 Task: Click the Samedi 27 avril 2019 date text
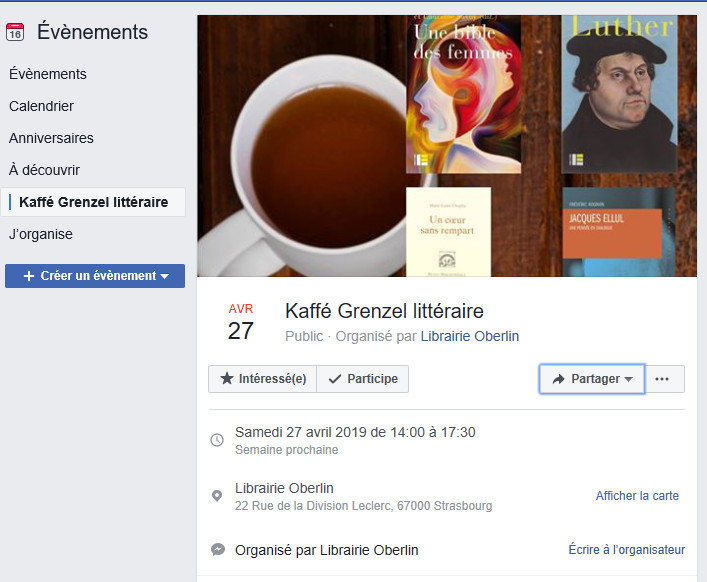[355, 432]
